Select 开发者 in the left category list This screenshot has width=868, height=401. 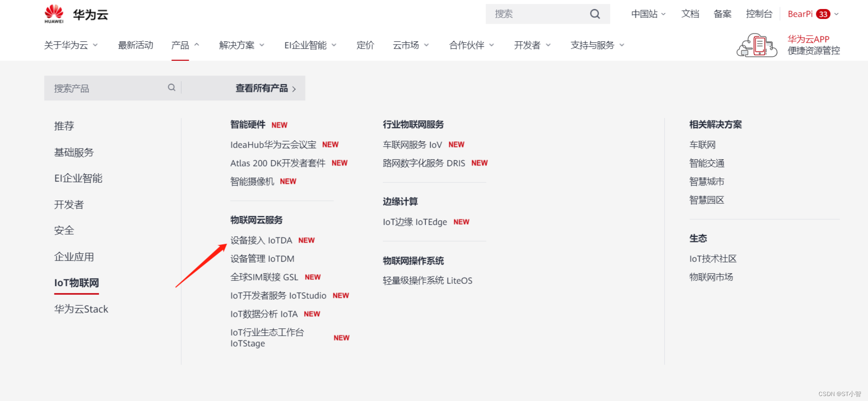point(69,204)
